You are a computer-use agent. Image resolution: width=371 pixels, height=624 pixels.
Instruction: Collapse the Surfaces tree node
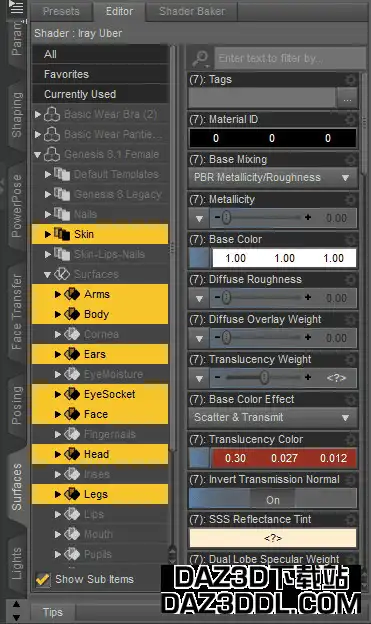click(48, 275)
